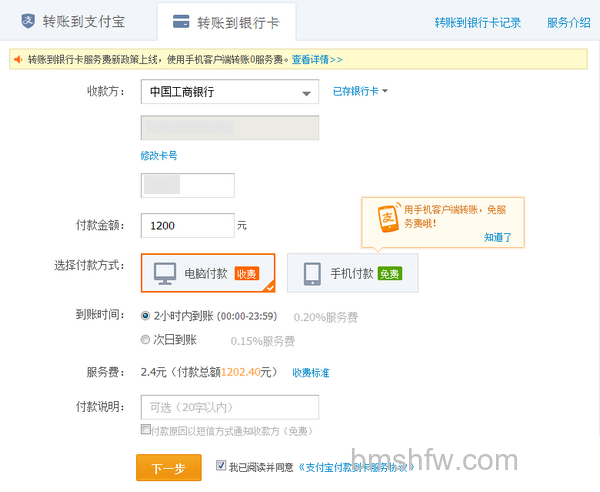
Task: Choose 手机付款 payment method
Action: 352,273
